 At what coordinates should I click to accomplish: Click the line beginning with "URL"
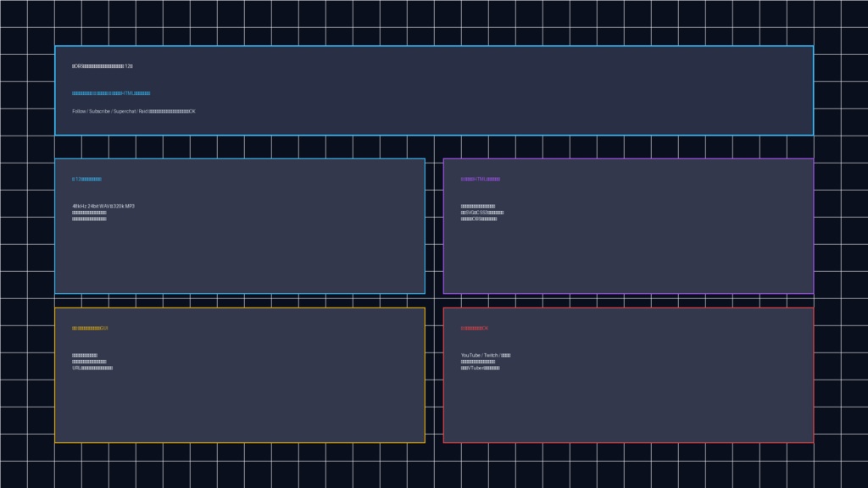click(92, 368)
